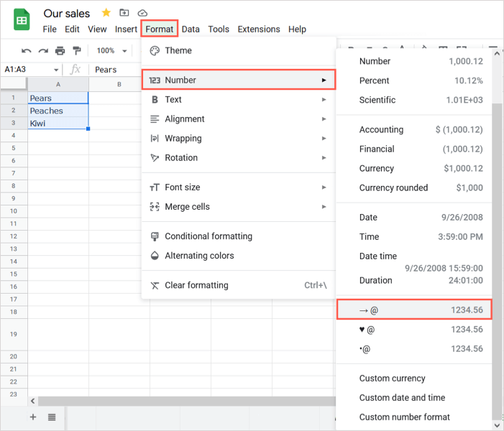Screen dimensions: 504x431
Task: Open the 100% zoom dropdown
Action: coord(112,51)
